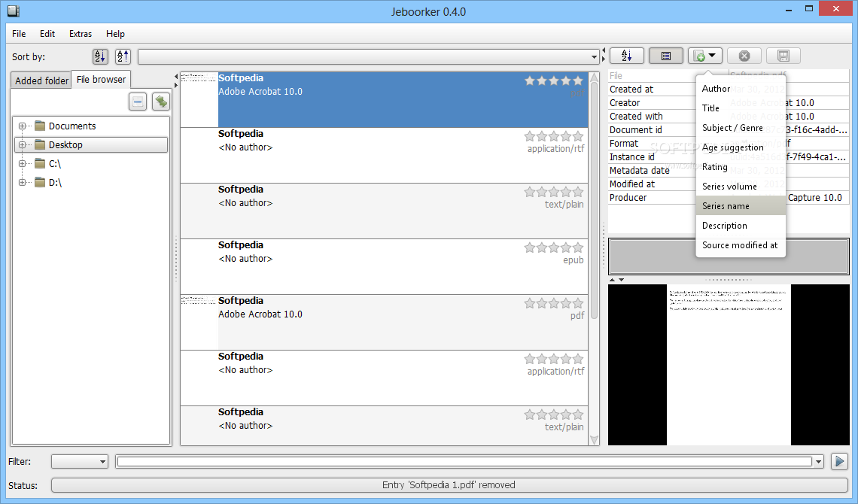858x504 pixels.
Task: Choose Subject / Genre menu entry
Action: (x=741, y=128)
